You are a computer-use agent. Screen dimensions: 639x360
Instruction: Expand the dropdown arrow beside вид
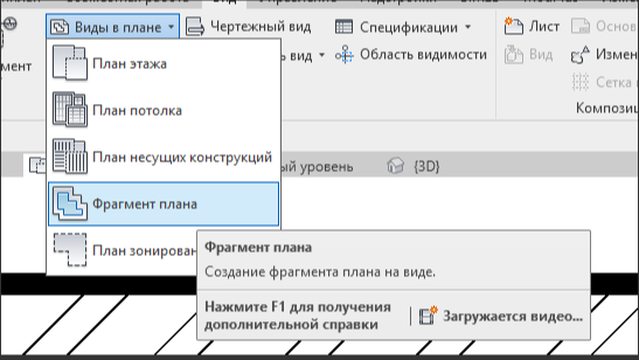[322, 55]
